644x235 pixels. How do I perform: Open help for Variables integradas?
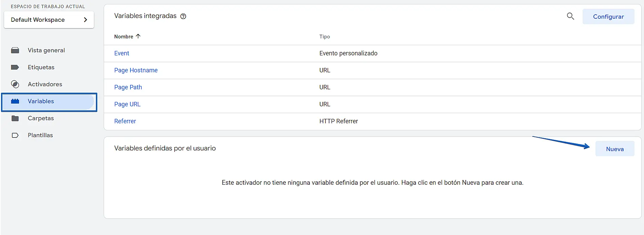click(183, 16)
